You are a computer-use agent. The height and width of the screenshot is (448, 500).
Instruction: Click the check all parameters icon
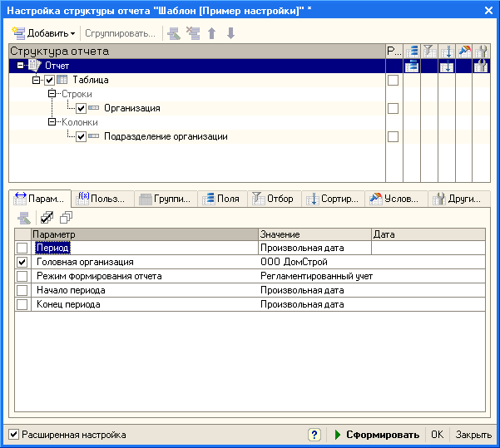(x=49, y=218)
